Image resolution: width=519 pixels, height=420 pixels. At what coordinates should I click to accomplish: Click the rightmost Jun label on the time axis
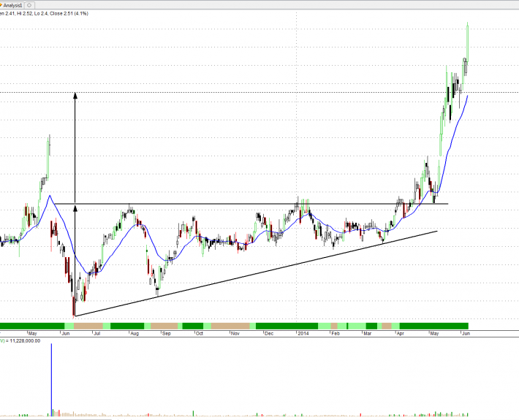[465, 333]
